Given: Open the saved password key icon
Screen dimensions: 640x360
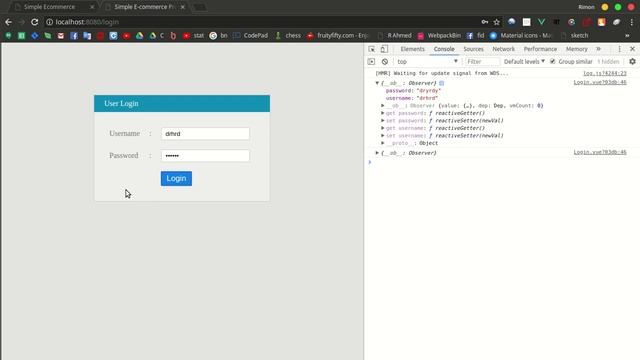Looking at the screenshot, I should tap(484, 22).
